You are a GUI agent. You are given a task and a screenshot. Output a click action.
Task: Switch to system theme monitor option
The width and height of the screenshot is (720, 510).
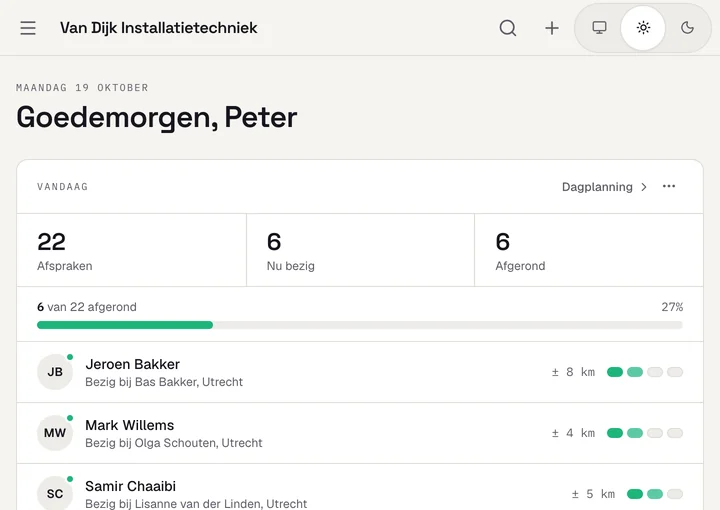pyautogui.click(x=599, y=28)
